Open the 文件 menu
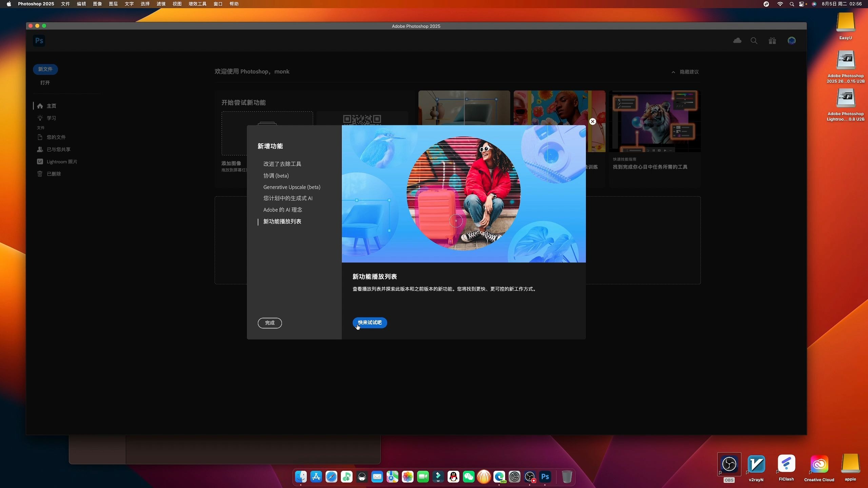This screenshot has width=868, height=488. tap(65, 4)
